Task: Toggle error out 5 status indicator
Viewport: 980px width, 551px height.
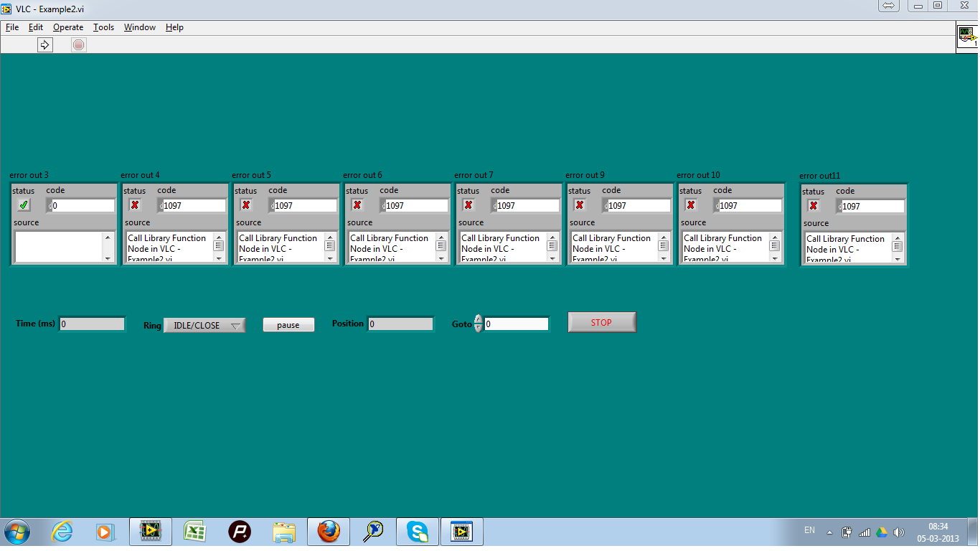Action: pos(246,205)
